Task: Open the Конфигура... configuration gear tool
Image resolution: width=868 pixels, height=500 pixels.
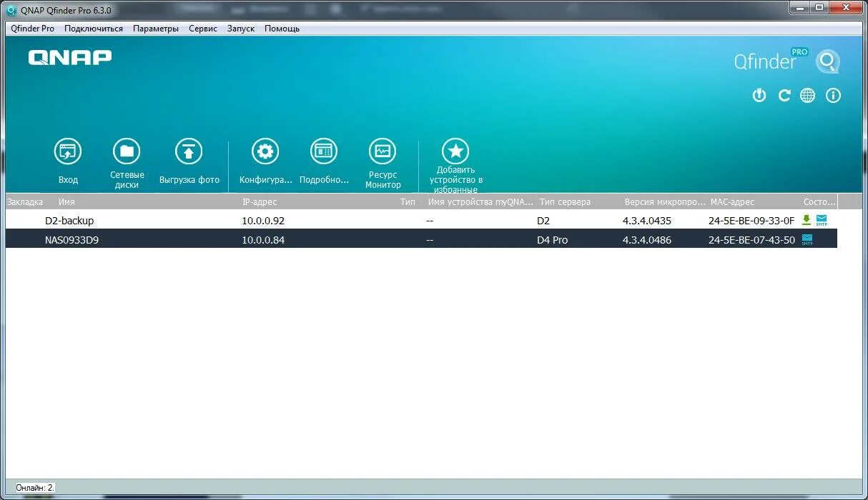Action: point(265,161)
